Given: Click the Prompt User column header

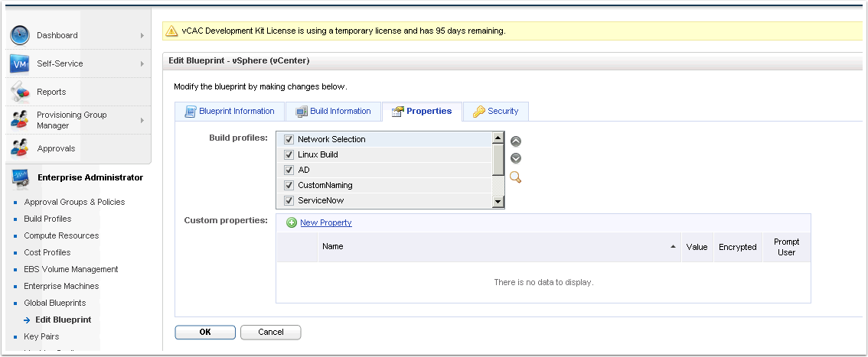Looking at the screenshot, I should point(787,247).
